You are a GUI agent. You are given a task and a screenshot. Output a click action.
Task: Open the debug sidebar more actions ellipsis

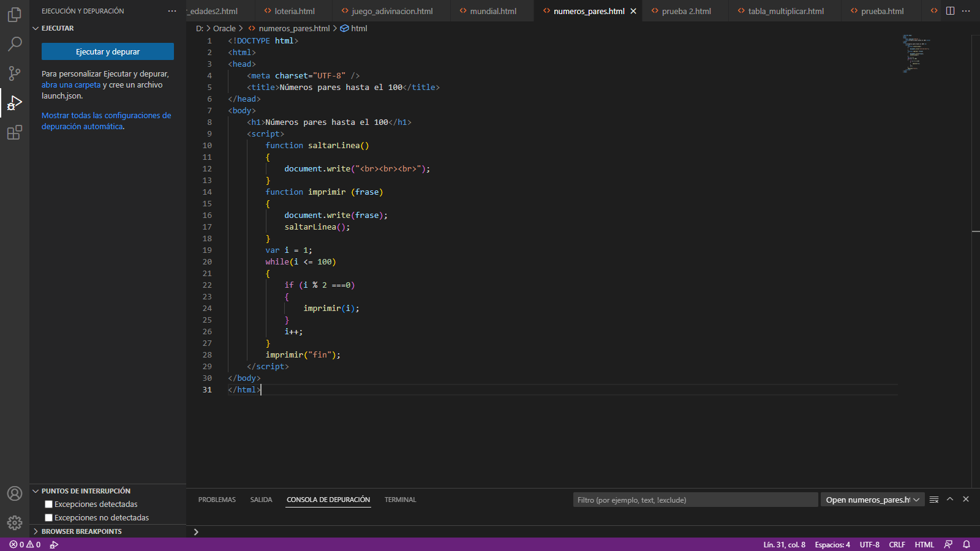[x=172, y=11]
